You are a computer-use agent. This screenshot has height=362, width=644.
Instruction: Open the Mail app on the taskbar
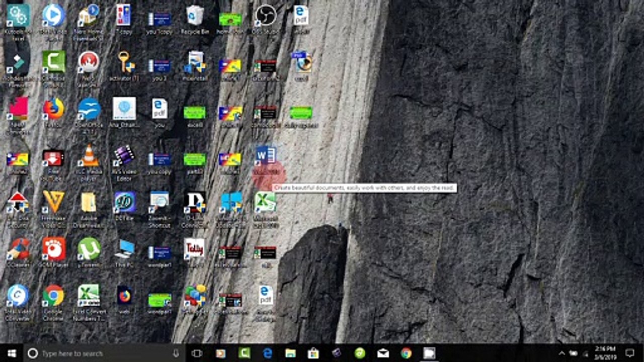[383, 353]
